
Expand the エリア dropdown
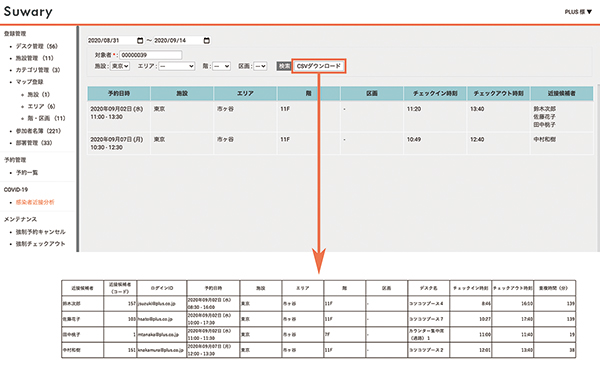click(177, 66)
